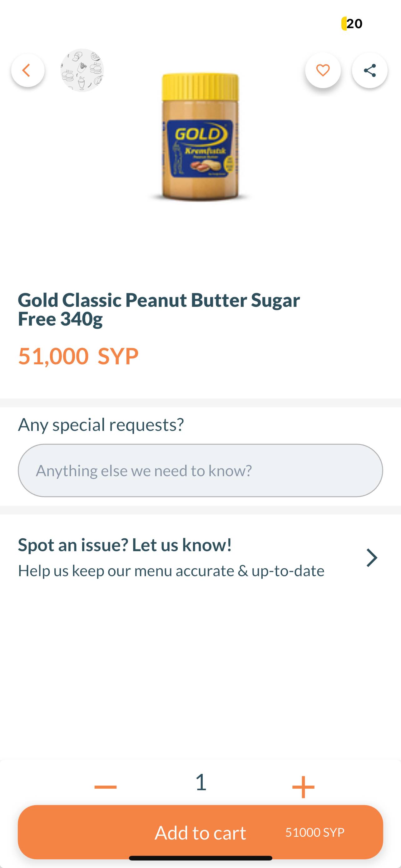Add product to favorites with heart icon
The width and height of the screenshot is (401, 868).
(323, 70)
